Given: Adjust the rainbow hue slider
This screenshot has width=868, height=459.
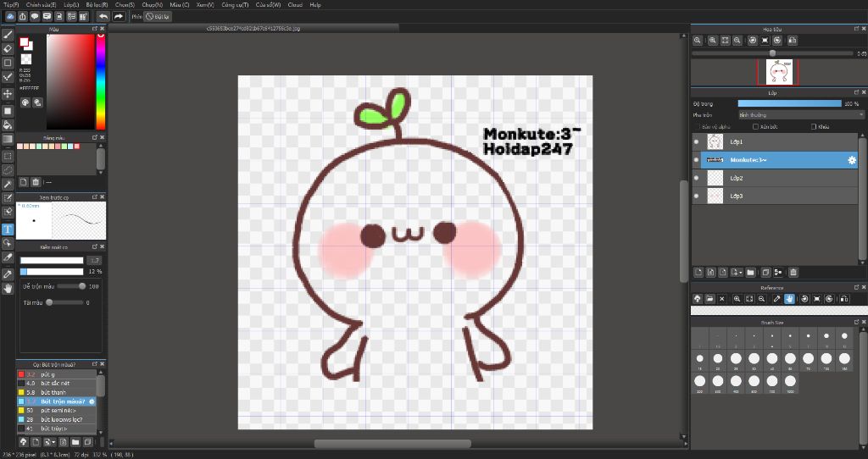Looking at the screenshot, I should 101,81.
